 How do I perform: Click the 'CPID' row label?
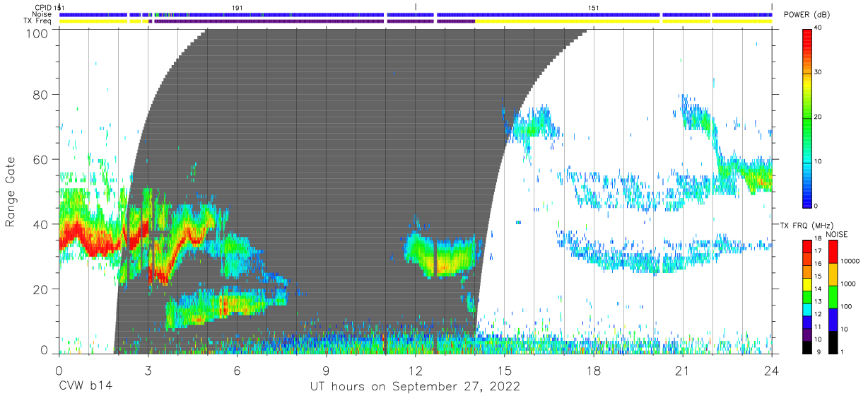click(x=42, y=7)
